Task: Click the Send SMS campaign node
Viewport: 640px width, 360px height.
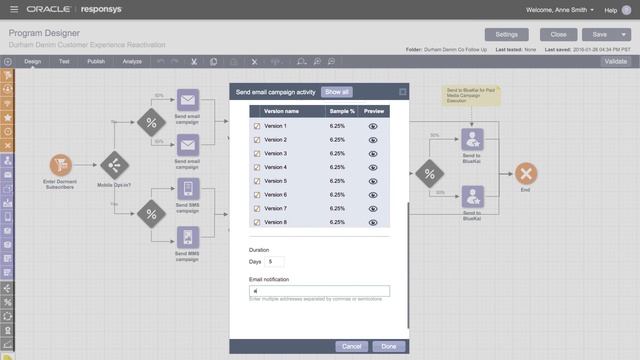Action: tap(188, 189)
